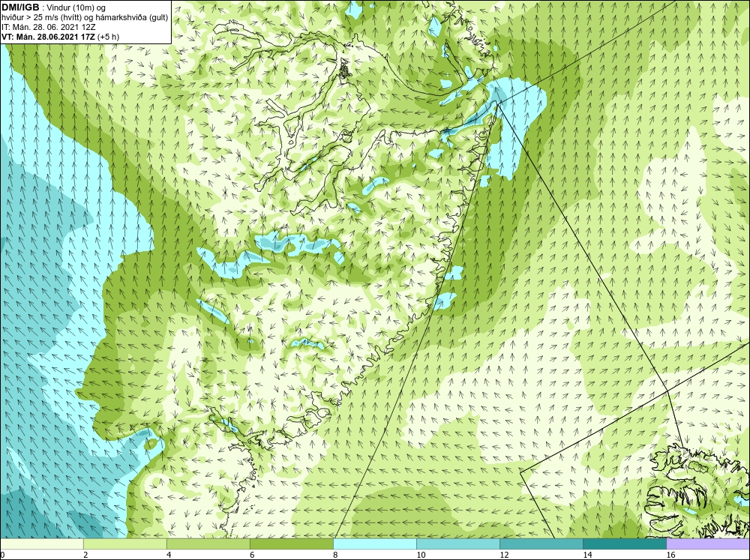
Task: Click the 6–8 m/s olive green legend swatch
Action: click(x=292, y=544)
